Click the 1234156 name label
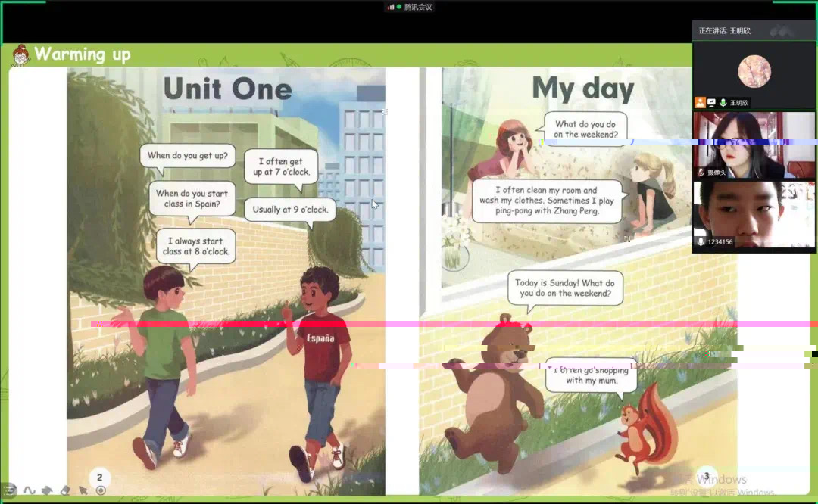Image resolution: width=818 pixels, height=504 pixels. click(x=720, y=242)
